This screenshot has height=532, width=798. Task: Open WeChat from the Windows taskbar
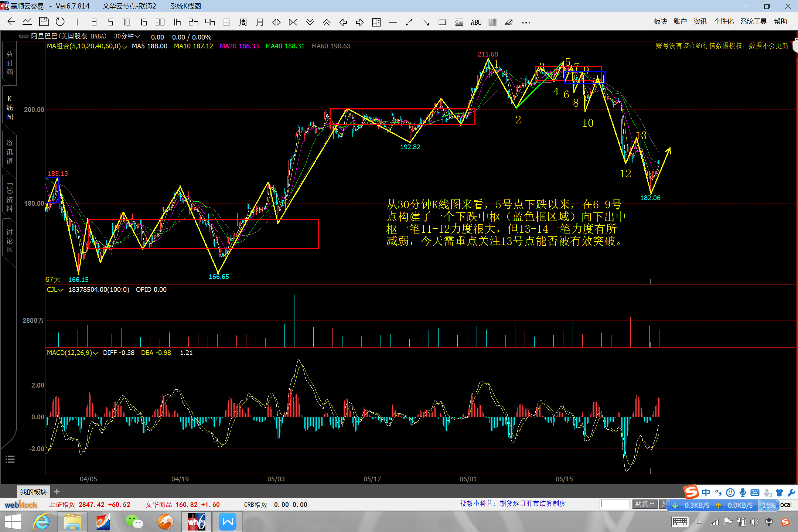pyautogui.click(x=134, y=522)
